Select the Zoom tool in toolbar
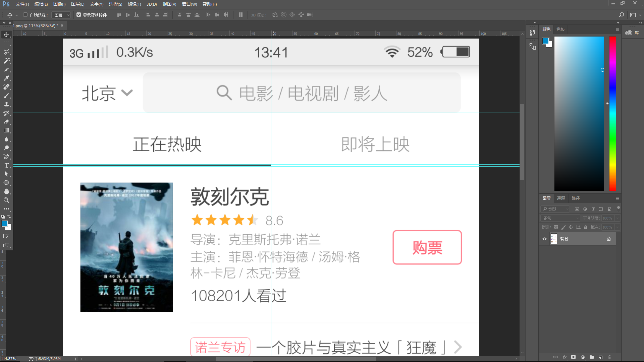 (x=6, y=200)
